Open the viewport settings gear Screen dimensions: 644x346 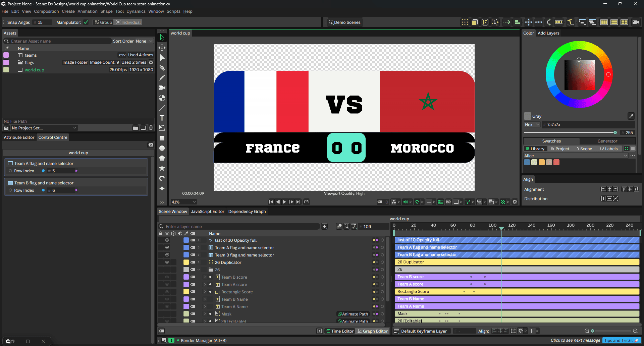point(515,202)
